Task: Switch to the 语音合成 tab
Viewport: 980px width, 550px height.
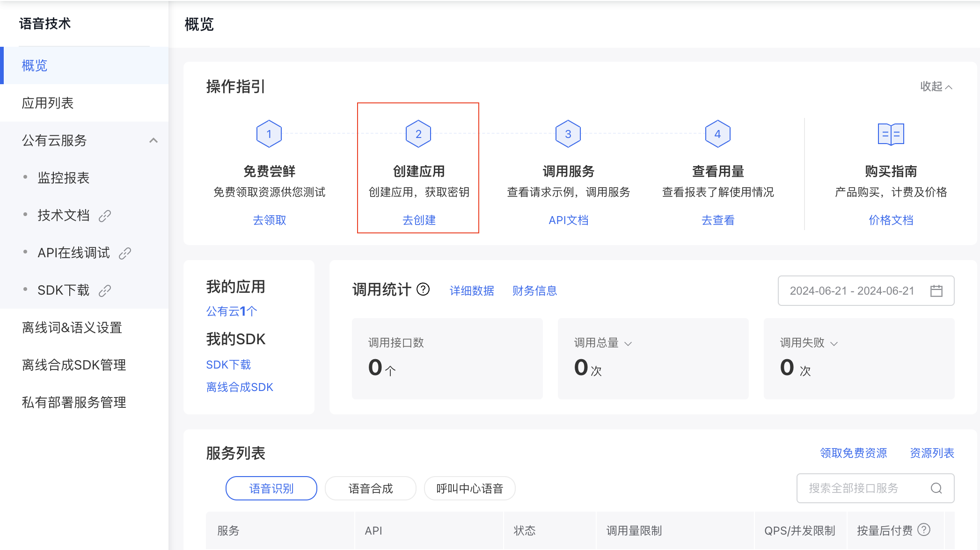Action: 371,488
